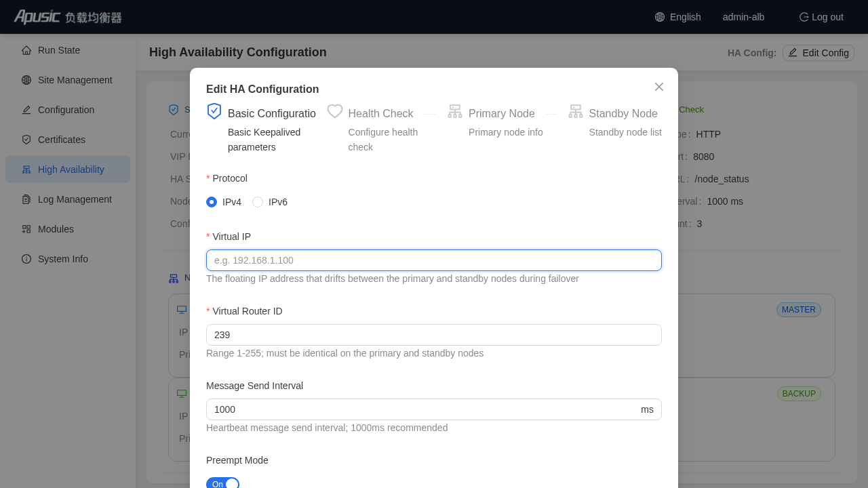Click the Message Send Interval input field
This screenshot has width=868, height=488.
tap(434, 409)
